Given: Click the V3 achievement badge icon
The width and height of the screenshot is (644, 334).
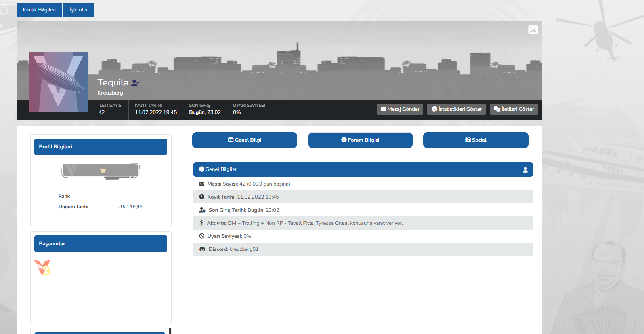Looking at the screenshot, I should click(x=42, y=268).
